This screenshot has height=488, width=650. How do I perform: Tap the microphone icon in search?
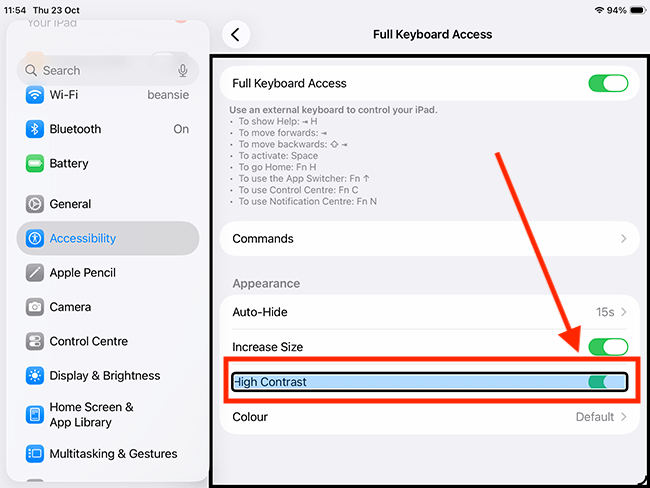coord(183,70)
